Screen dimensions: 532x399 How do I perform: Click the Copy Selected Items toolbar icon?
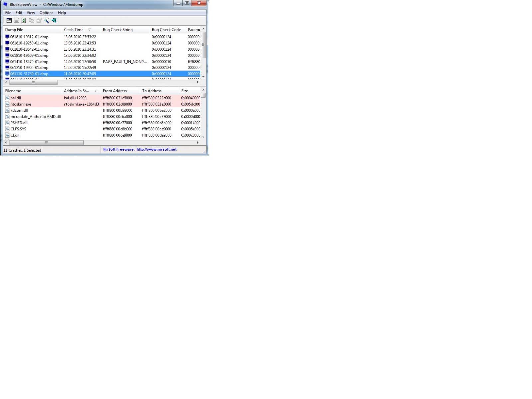pyautogui.click(x=31, y=20)
